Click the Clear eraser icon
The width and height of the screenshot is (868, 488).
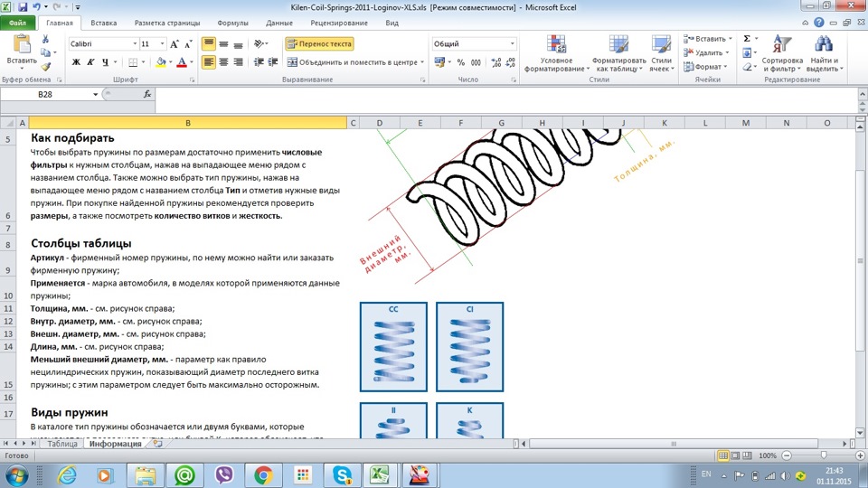[x=747, y=66]
